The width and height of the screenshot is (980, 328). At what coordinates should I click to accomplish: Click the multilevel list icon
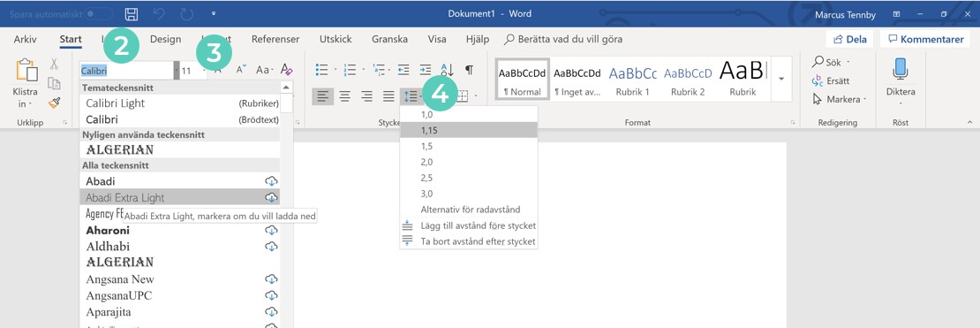[379, 70]
